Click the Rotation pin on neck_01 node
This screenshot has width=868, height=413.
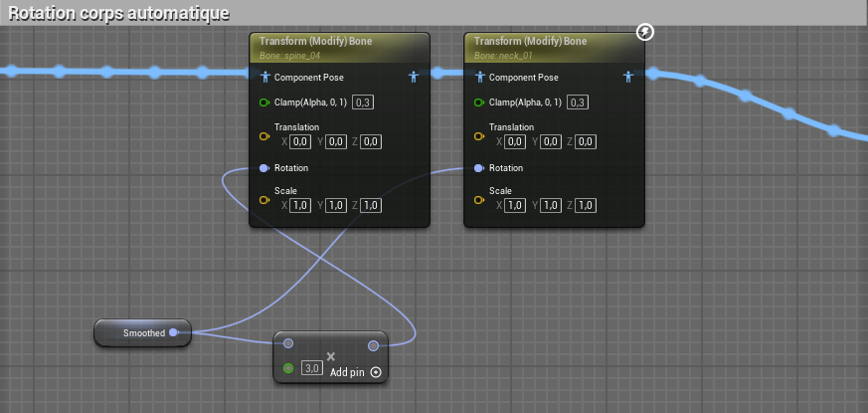pyautogui.click(x=479, y=168)
